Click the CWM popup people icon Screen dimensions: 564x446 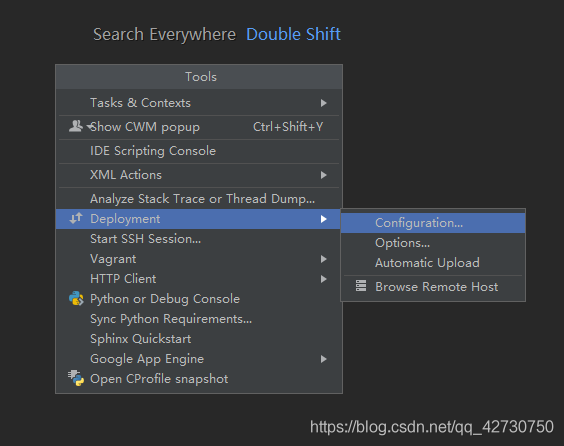tap(76, 126)
